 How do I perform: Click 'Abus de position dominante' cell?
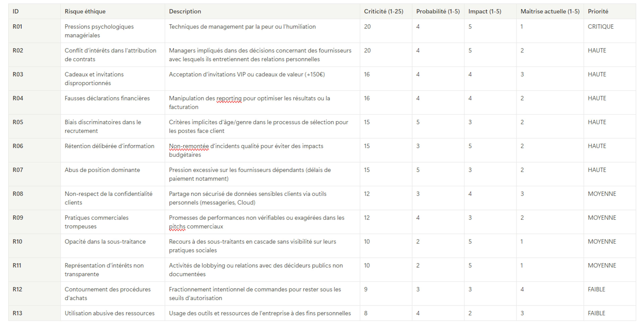[x=113, y=174]
